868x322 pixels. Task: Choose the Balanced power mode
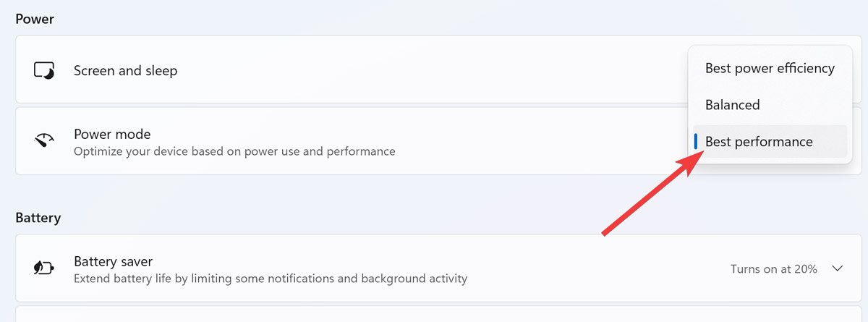click(x=732, y=105)
